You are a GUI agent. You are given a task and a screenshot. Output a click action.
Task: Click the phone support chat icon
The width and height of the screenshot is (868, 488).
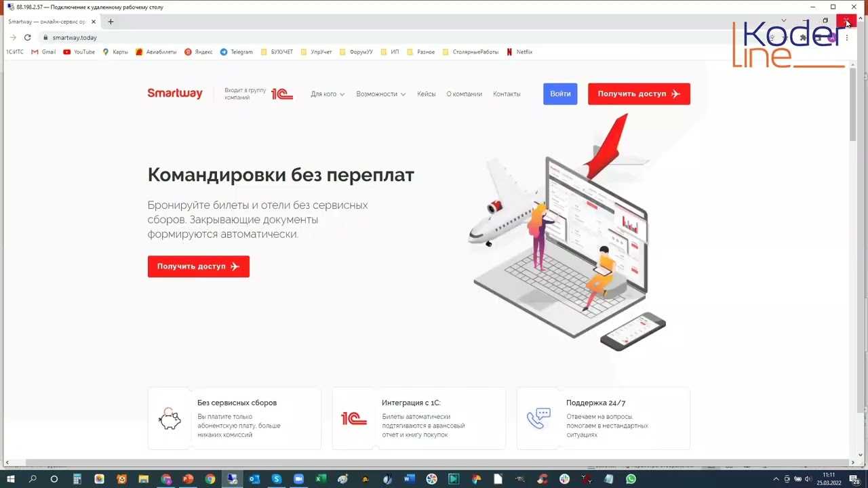pyautogui.click(x=538, y=419)
